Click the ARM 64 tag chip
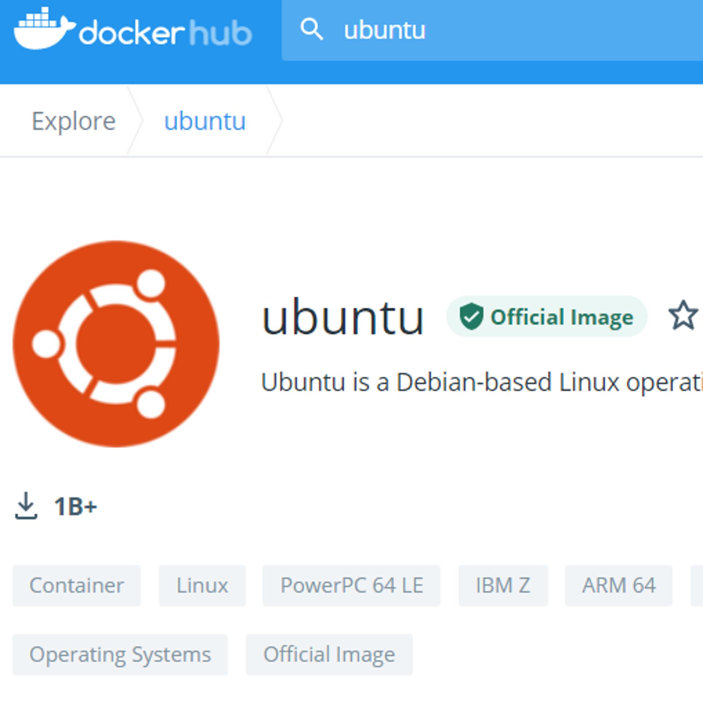 pyautogui.click(x=618, y=586)
